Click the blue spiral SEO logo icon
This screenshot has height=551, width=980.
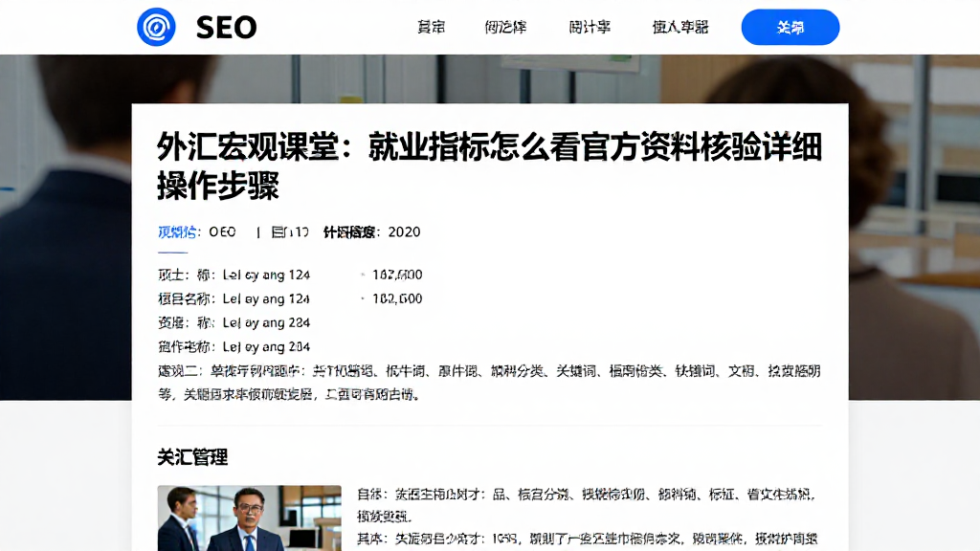coord(156,27)
